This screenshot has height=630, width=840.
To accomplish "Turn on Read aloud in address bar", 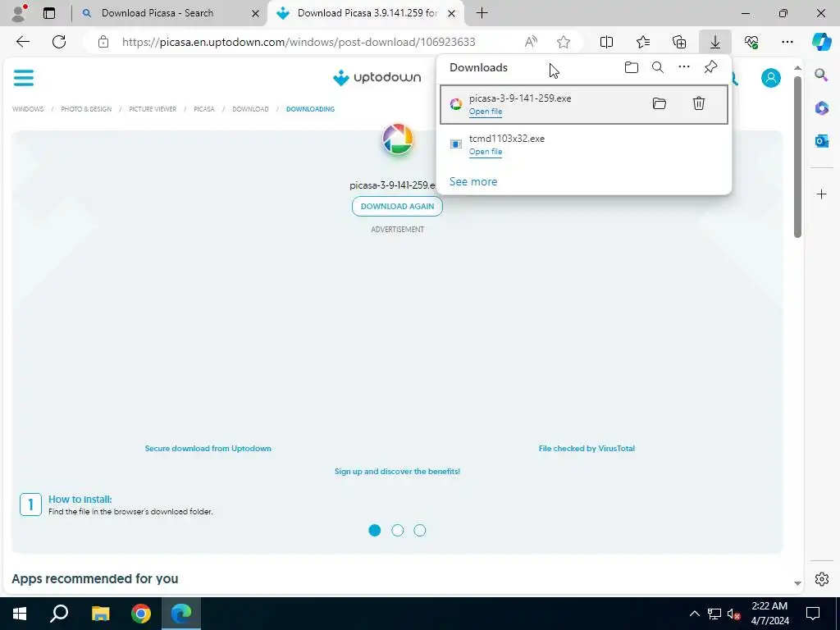I will (x=531, y=42).
